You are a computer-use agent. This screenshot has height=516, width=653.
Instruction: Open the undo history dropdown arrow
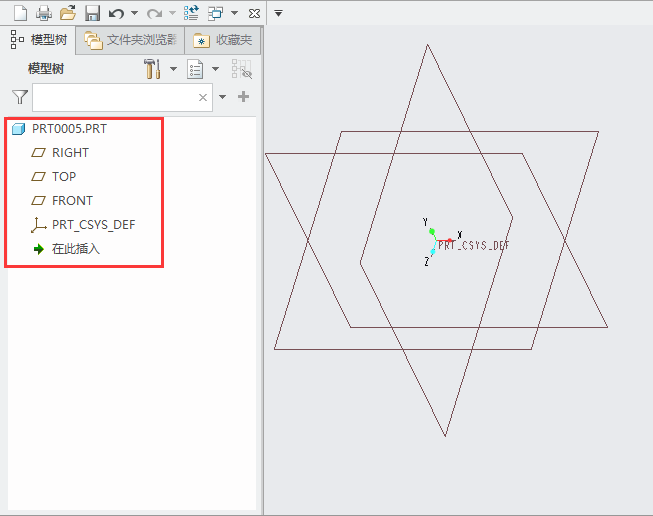135,13
